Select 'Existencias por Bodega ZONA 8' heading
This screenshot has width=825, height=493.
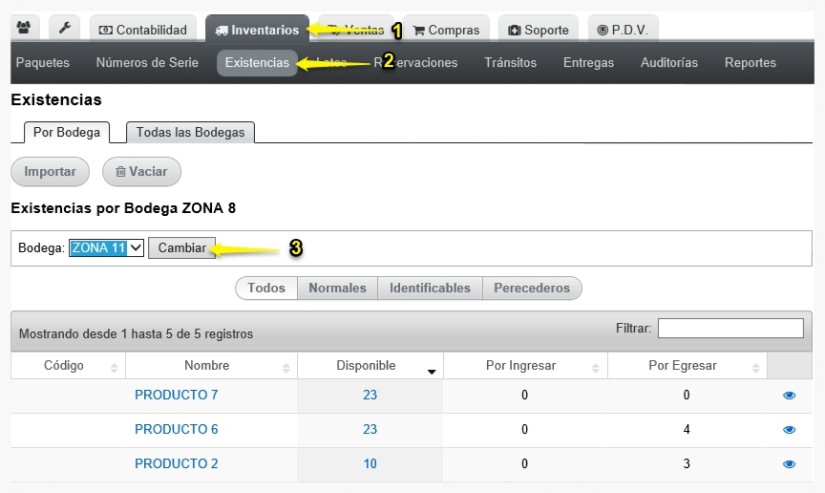pos(123,208)
